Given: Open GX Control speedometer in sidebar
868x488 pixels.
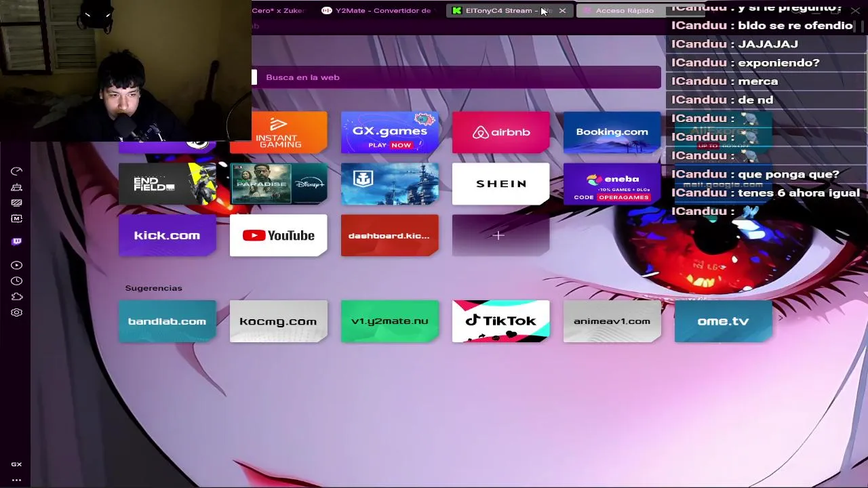Looking at the screenshot, I should pos(16,171).
